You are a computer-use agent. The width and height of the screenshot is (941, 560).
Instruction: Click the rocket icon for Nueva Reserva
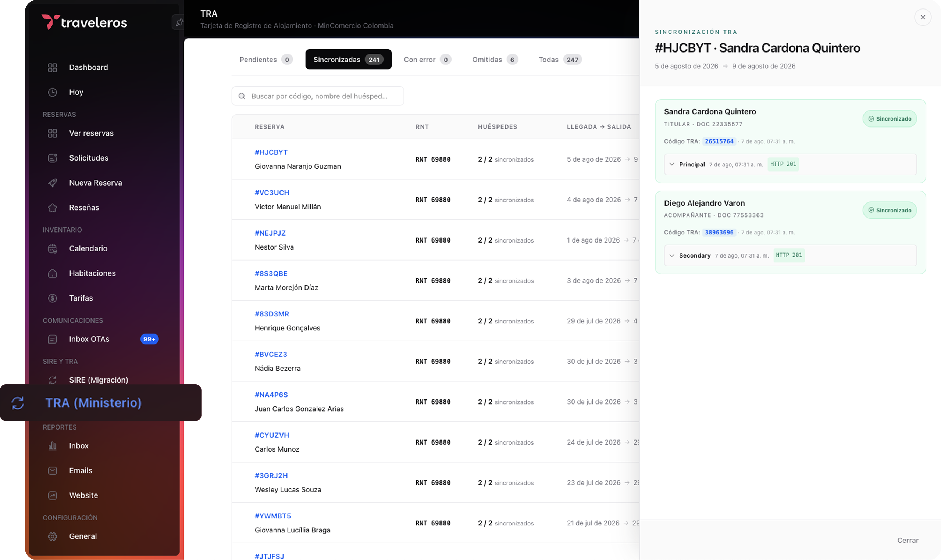click(x=53, y=183)
